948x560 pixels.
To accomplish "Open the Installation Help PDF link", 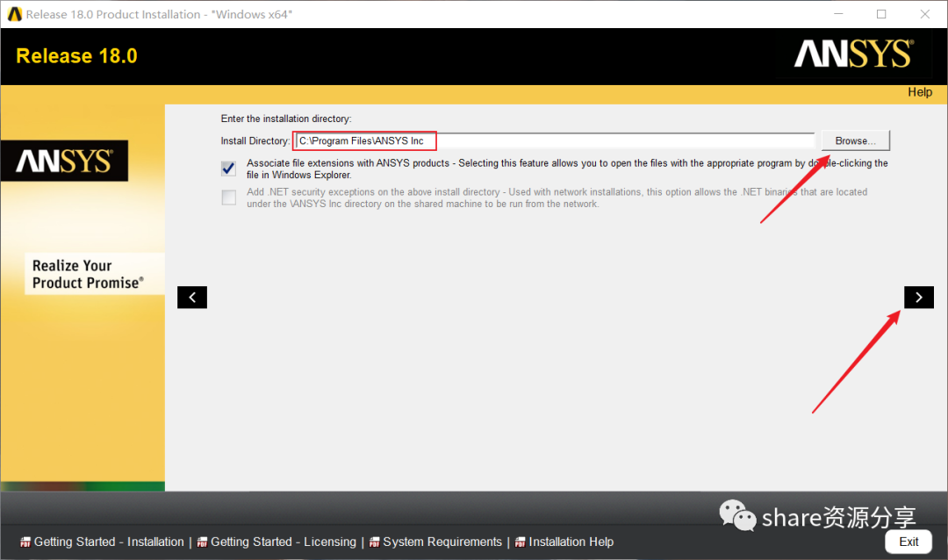I will pyautogui.click(x=564, y=542).
